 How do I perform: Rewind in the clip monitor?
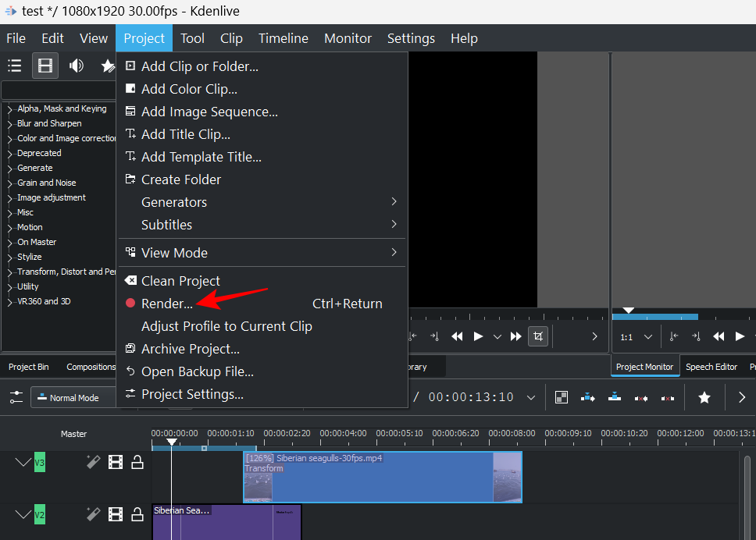[457, 336]
